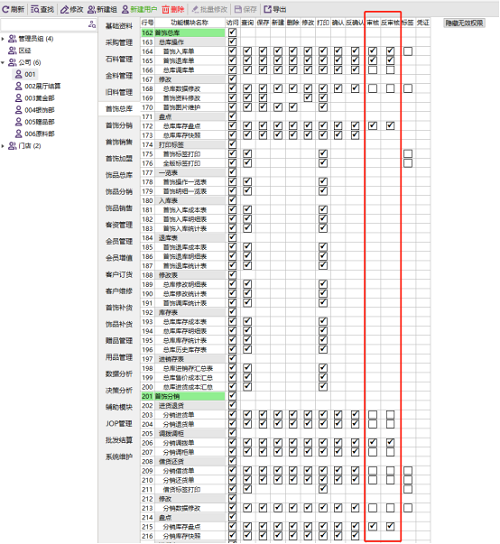Open the 会员管理 module tab
This screenshot has width=500, height=544.
coord(119,241)
